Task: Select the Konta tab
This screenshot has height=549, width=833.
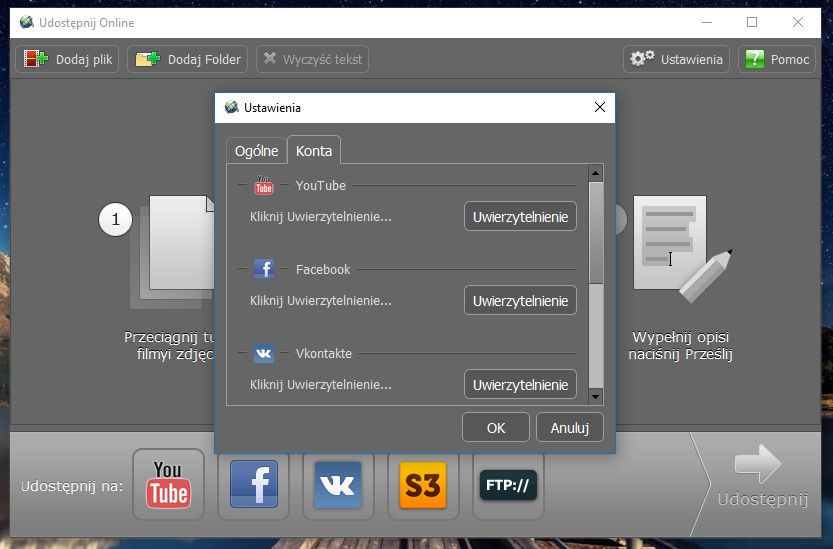Action: 314,150
